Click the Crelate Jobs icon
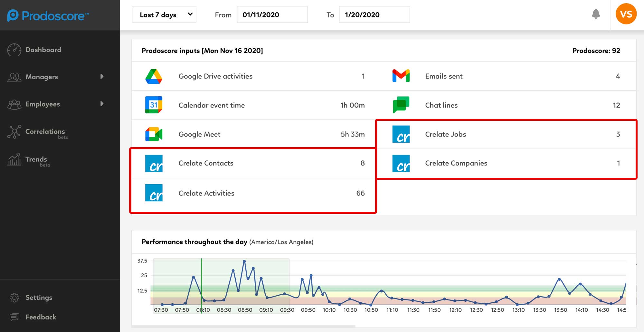The width and height of the screenshot is (644, 332). (x=401, y=134)
